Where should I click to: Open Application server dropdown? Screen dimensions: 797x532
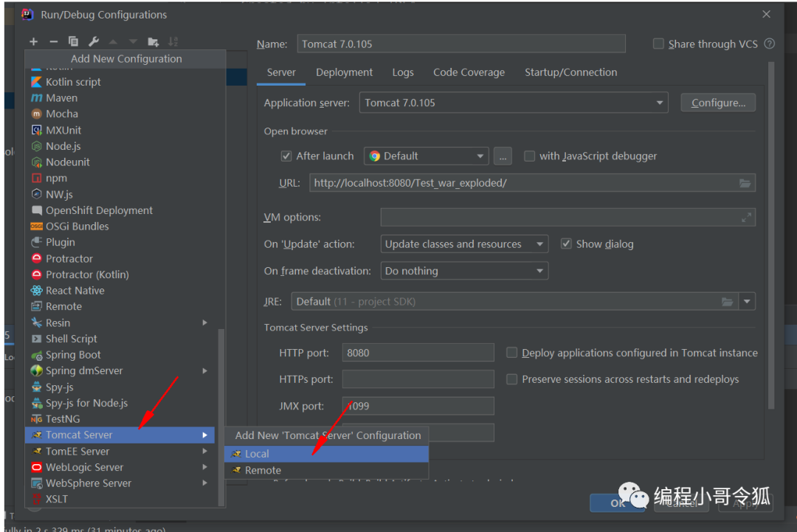pyautogui.click(x=514, y=103)
